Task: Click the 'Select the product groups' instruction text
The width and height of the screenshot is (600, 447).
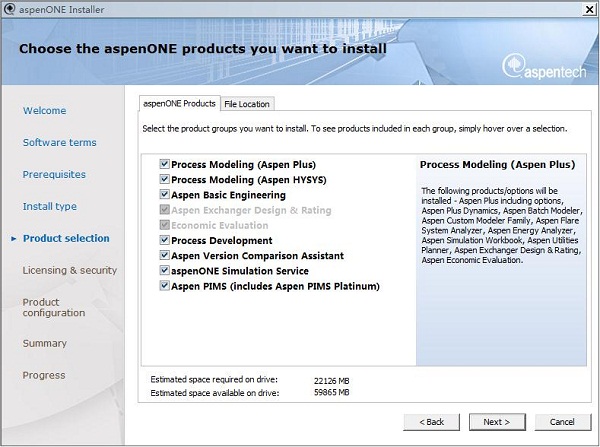Action: tap(355, 129)
